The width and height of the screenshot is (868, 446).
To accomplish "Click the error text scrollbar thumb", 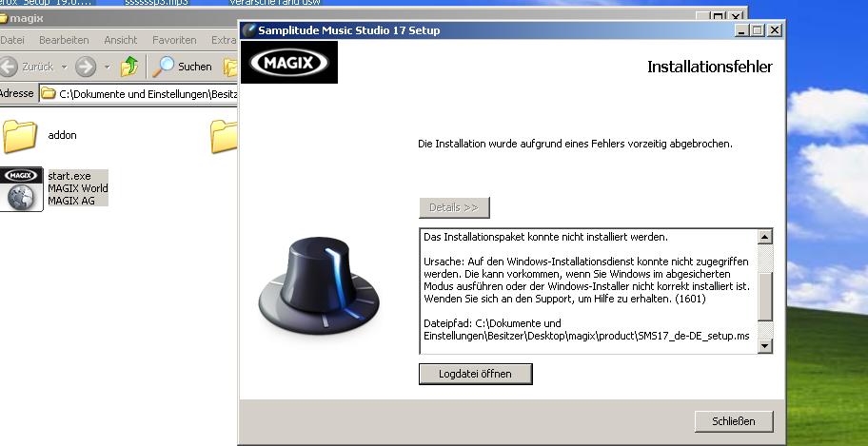I will [x=764, y=296].
